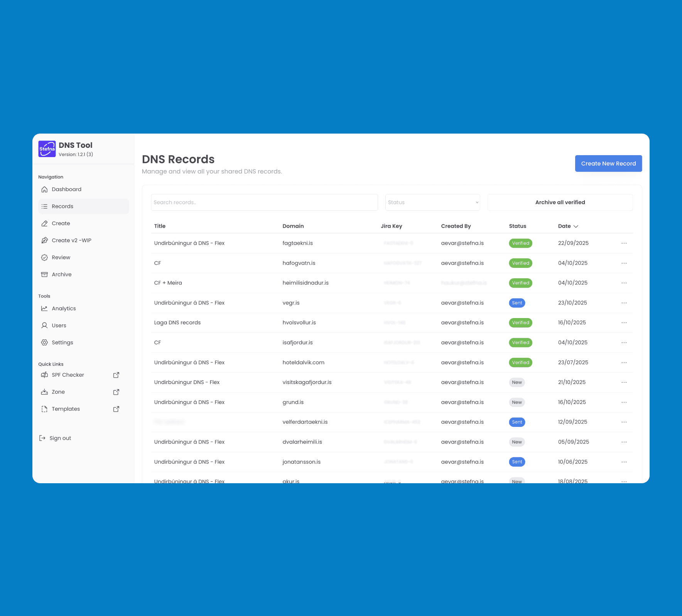The height and width of the screenshot is (616, 682).
Task: Click Sent badge on jonatansson.is row
Action: pos(517,462)
